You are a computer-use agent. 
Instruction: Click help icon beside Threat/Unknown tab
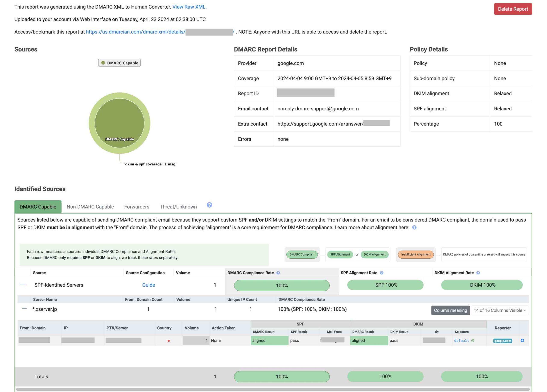coord(209,205)
